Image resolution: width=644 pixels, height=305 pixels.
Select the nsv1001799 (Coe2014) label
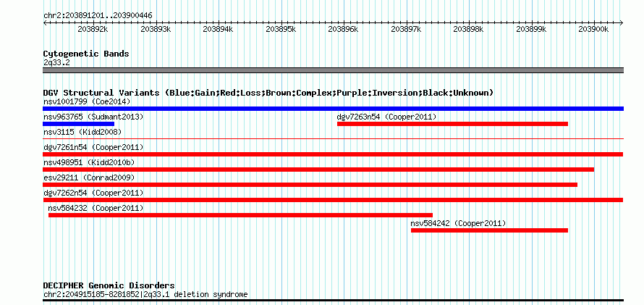pos(87,101)
